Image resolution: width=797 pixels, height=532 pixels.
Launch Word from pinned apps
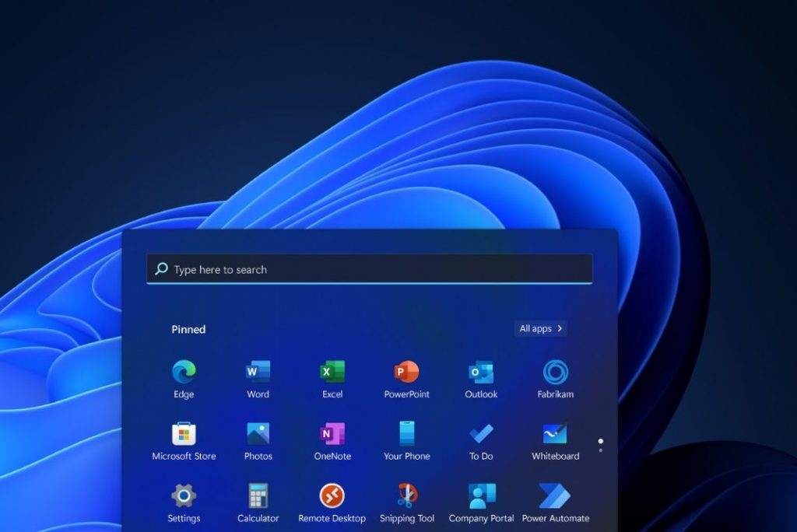pyautogui.click(x=258, y=372)
